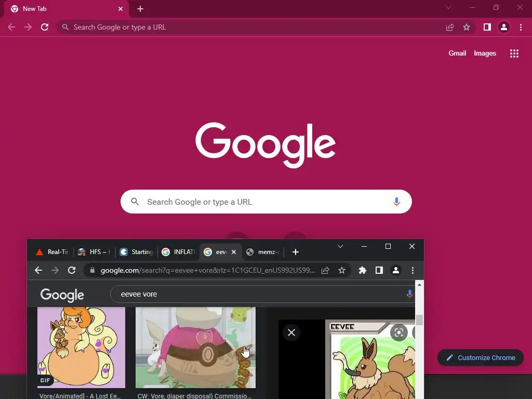The image size is (532, 399).
Task: Bookmark the page with the star in the background window
Action: [467, 27]
